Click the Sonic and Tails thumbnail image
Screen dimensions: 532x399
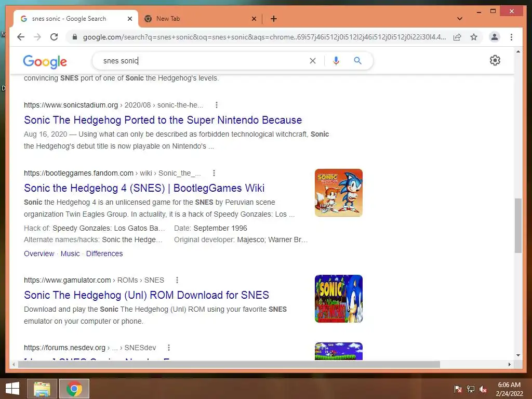coord(339,193)
